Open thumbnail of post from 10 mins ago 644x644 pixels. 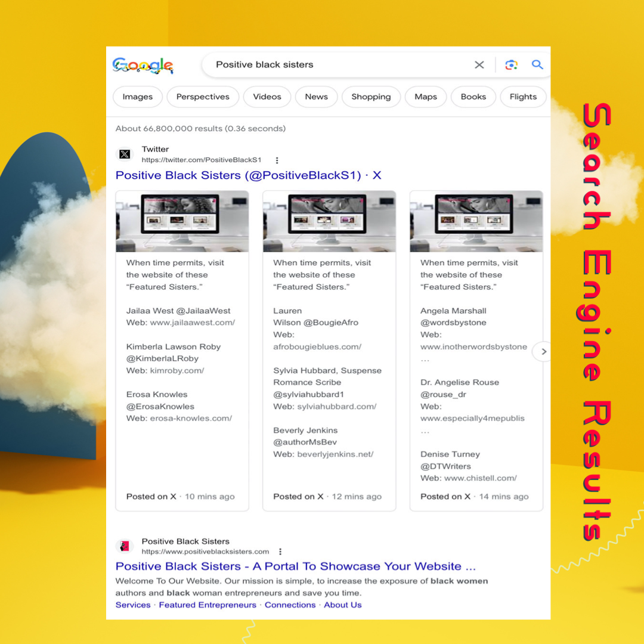coord(182,221)
